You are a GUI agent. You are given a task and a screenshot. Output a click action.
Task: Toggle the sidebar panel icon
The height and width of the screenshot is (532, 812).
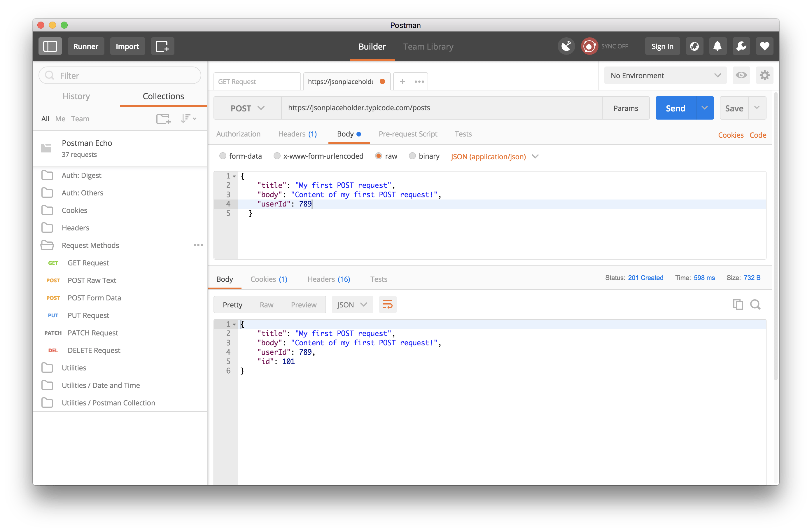pos(50,46)
